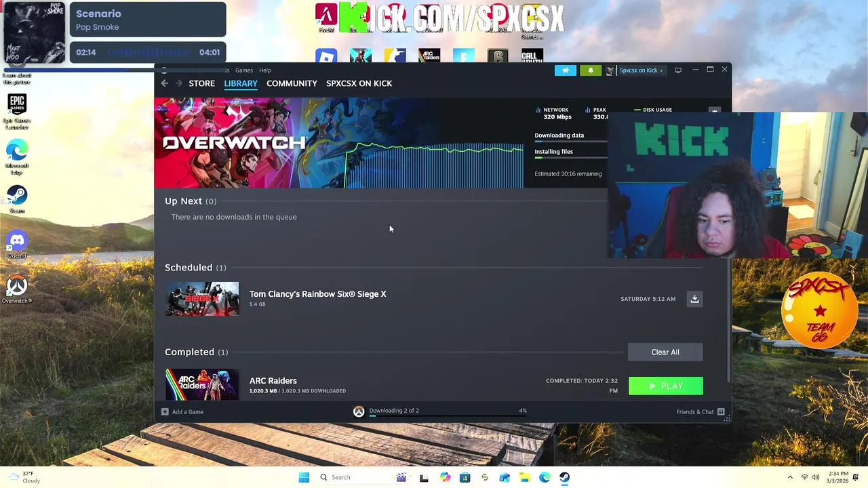Select the FiveM desktop shortcut

click(326, 18)
